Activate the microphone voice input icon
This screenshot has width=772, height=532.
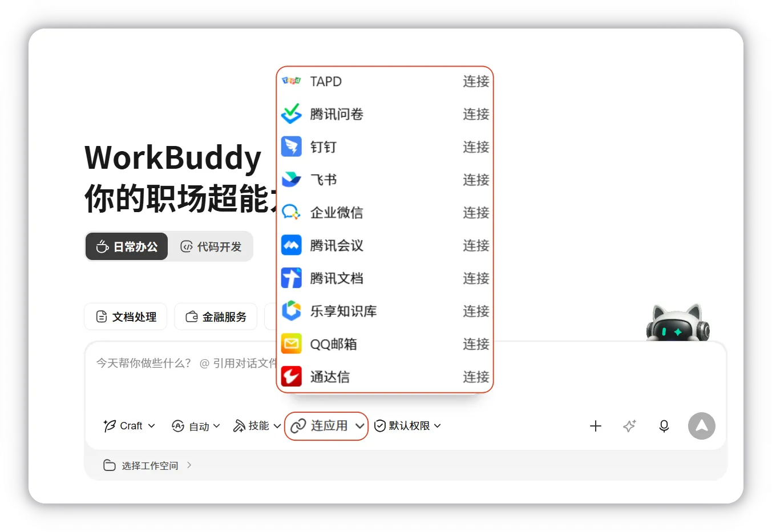click(x=664, y=426)
